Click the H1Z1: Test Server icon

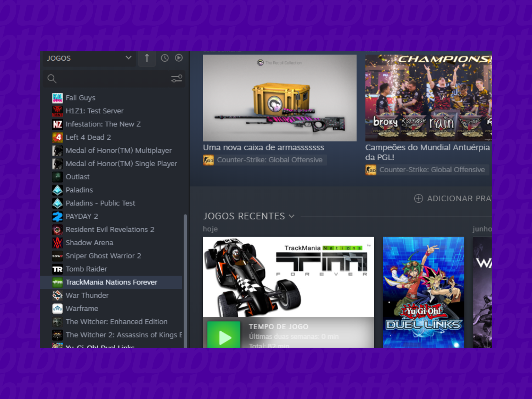click(x=57, y=111)
